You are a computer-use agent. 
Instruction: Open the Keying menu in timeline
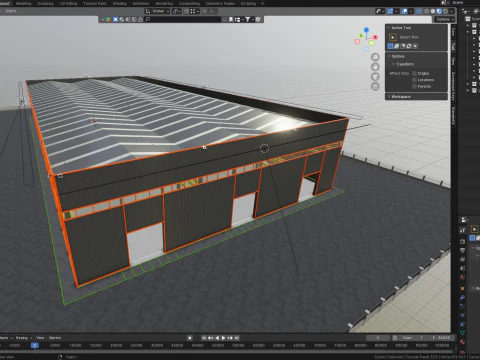23,338
